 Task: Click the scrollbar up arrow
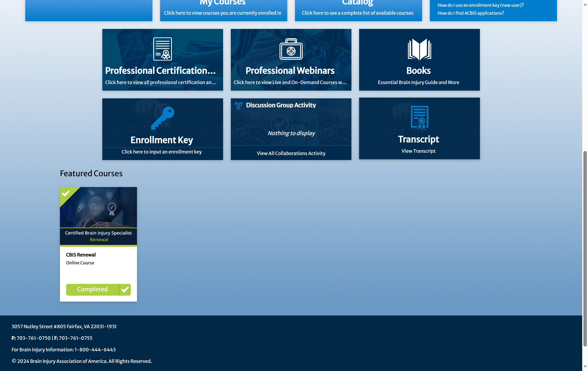pos(585,5)
